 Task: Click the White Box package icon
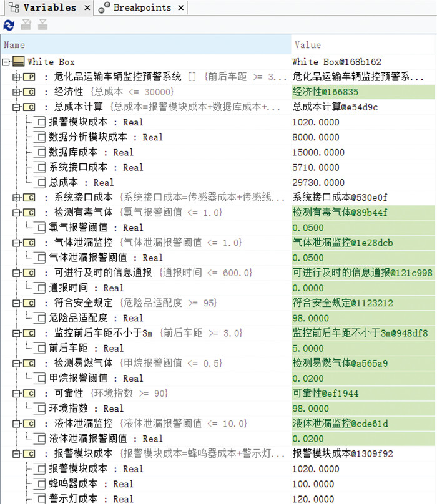(19, 61)
